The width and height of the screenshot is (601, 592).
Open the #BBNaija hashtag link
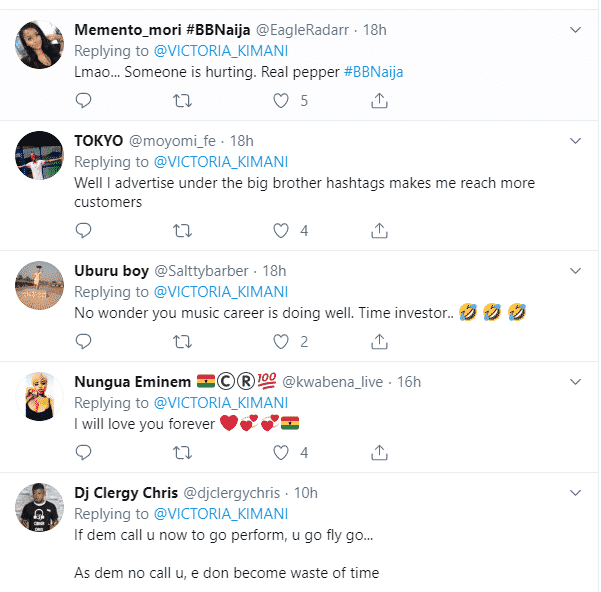(x=376, y=70)
